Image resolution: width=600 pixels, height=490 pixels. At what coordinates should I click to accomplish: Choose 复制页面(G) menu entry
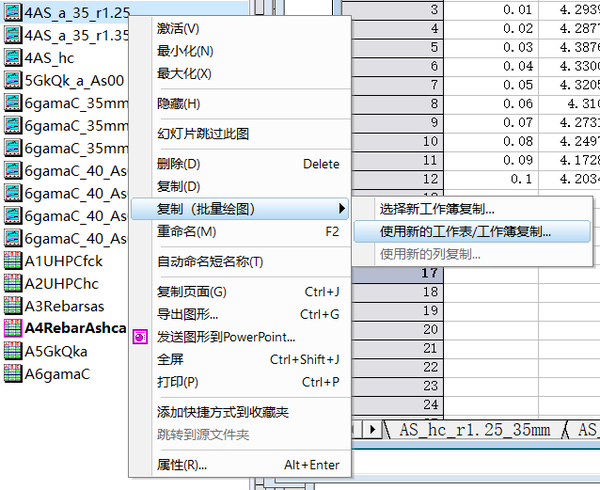coord(240,292)
